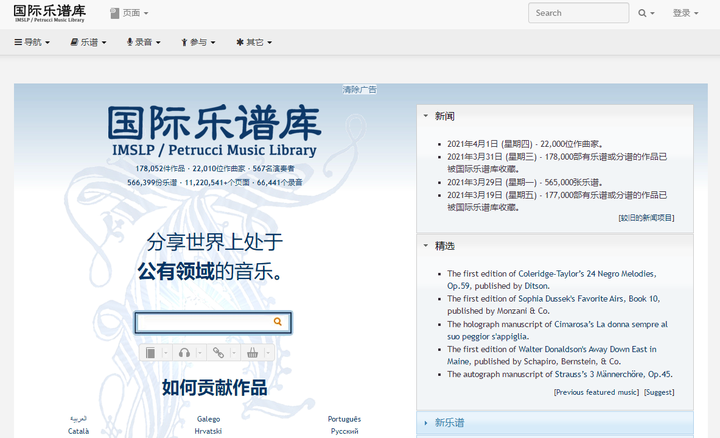This screenshot has width=720, height=438.
Task: Click the 566,399份乐谱 scores statistic
Action: [x=152, y=182]
